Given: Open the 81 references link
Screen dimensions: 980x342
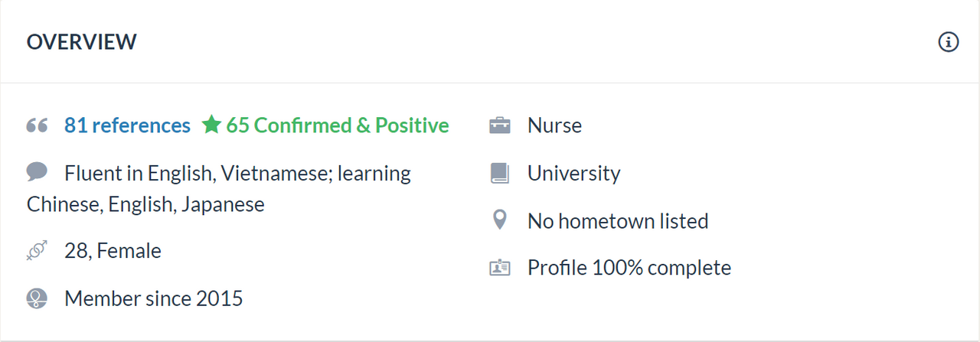Looking at the screenshot, I should pos(127,125).
